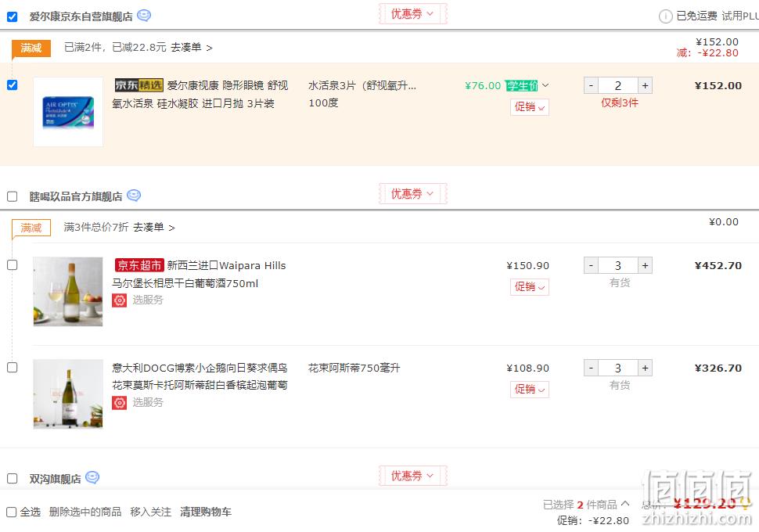
Task: Increase Waipara Hills wine quantity
Action: (645, 265)
